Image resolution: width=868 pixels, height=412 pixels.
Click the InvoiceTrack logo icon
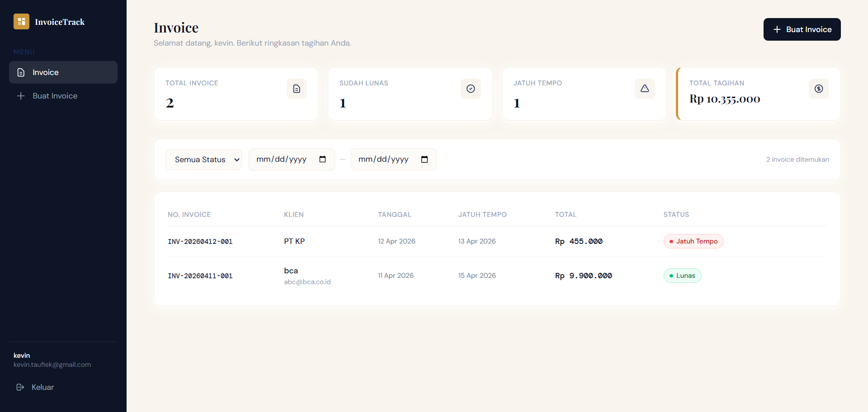pyautogui.click(x=21, y=22)
